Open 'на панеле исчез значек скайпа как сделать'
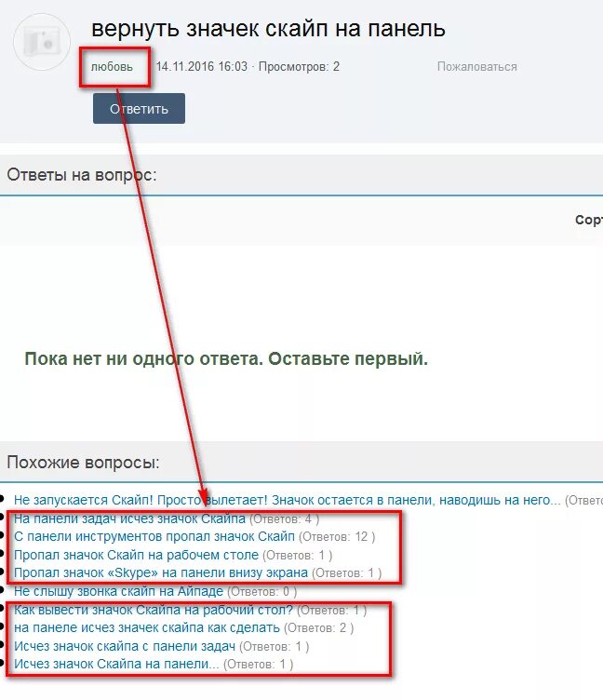This screenshot has width=603, height=700. tap(147, 627)
